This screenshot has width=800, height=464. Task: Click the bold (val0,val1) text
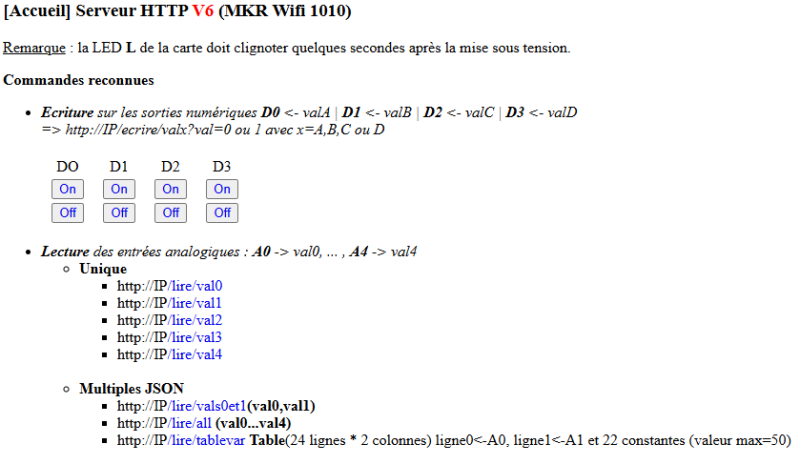click(x=281, y=406)
